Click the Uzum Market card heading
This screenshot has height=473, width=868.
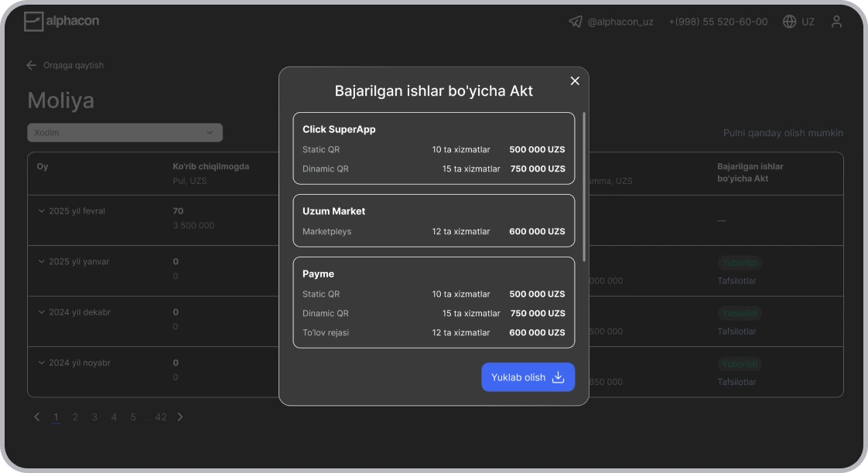[333, 211]
